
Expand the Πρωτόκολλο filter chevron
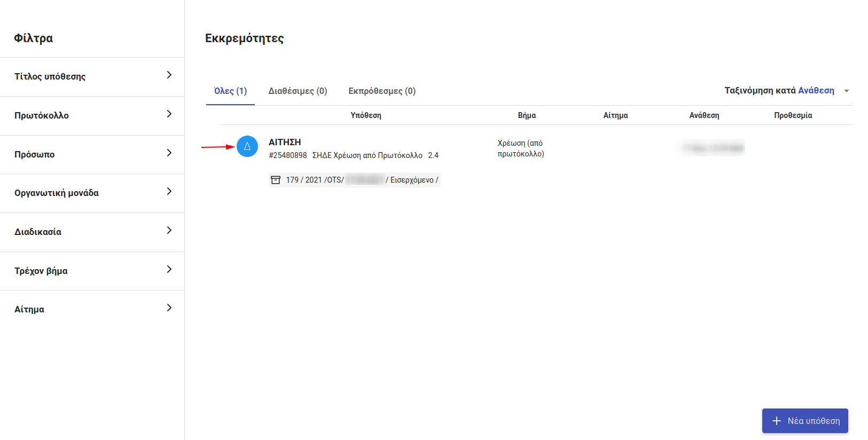[x=169, y=114]
